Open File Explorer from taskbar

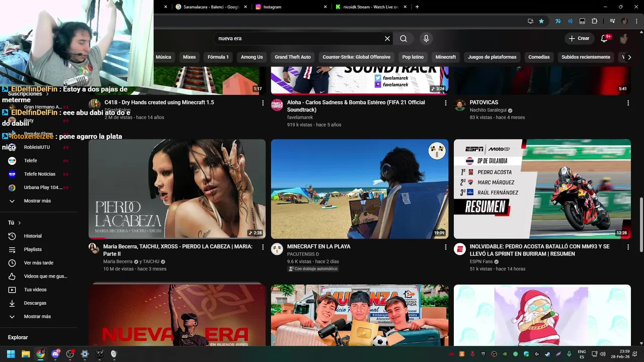pos(26,354)
